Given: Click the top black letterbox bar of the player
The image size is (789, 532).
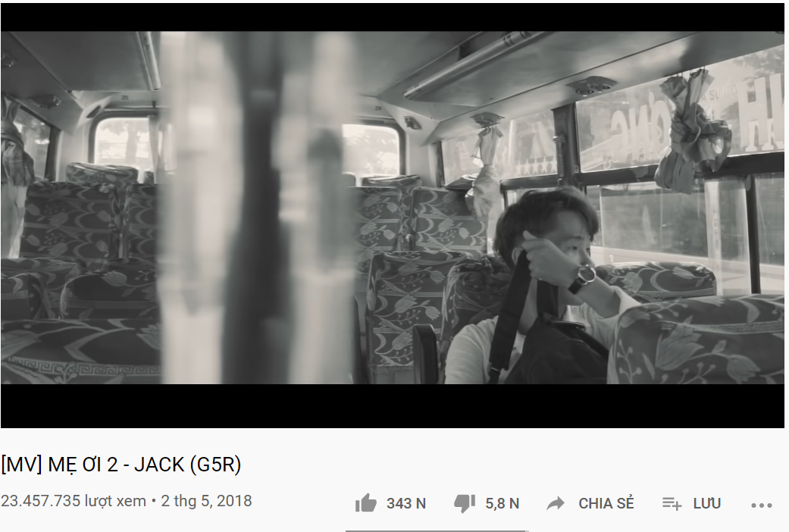Looking at the screenshot, I should (393, 17).
